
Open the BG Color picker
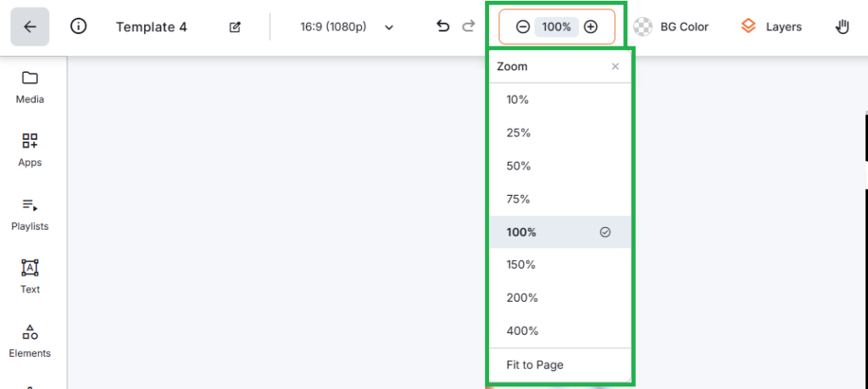pos(671,26)
